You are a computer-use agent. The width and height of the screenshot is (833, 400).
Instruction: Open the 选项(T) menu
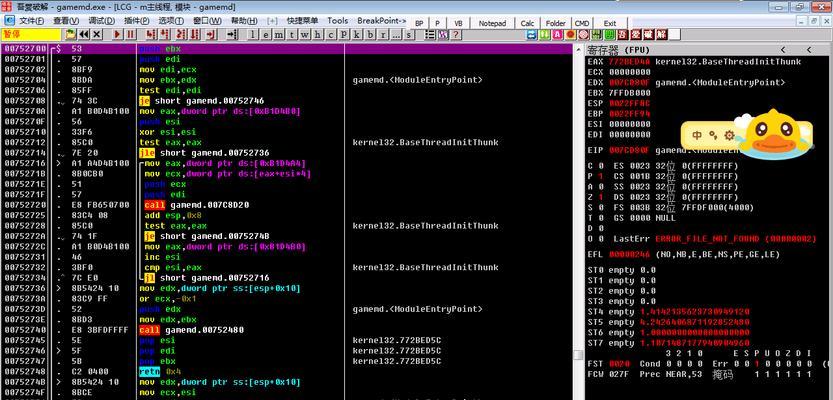click(x=171, y=21)
